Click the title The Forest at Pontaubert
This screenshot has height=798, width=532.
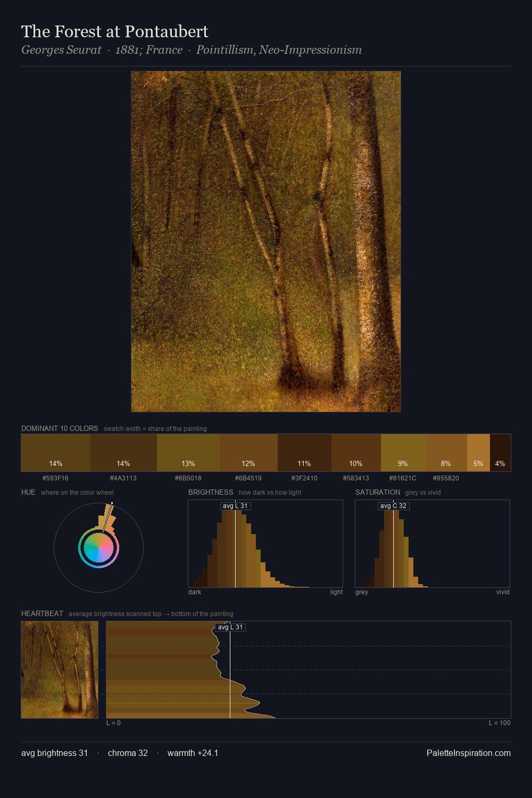click(x=115, y=31)
